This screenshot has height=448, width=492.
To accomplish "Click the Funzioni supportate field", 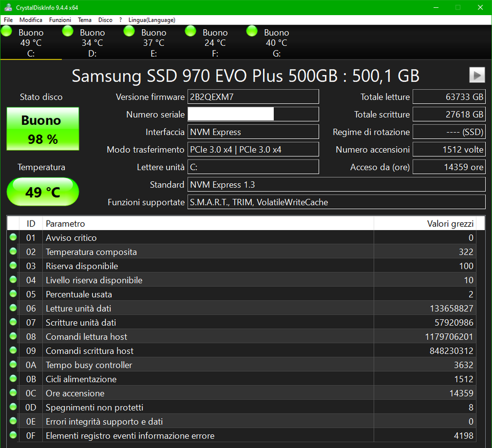I will click(x=336, y=202).
